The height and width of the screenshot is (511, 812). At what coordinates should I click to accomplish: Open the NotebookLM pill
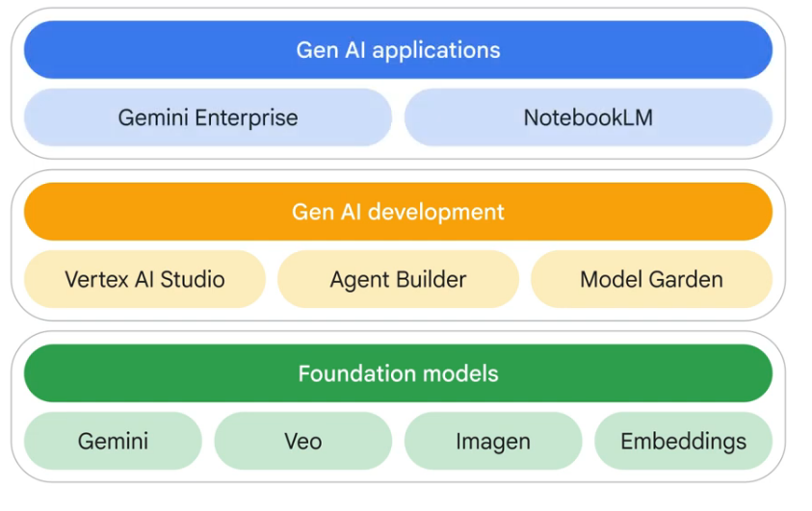coord(589,117)
